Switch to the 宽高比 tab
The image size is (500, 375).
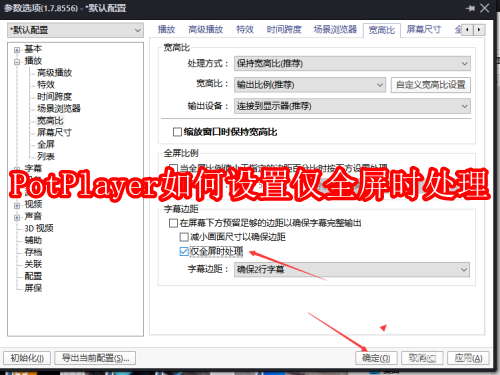click(x=382, y=30)
